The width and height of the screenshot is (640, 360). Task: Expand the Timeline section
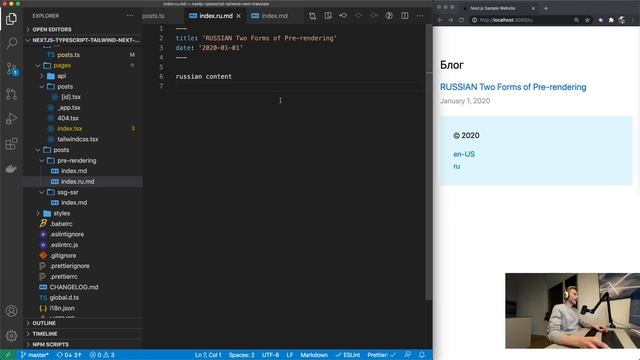click(x=83, y=333)
